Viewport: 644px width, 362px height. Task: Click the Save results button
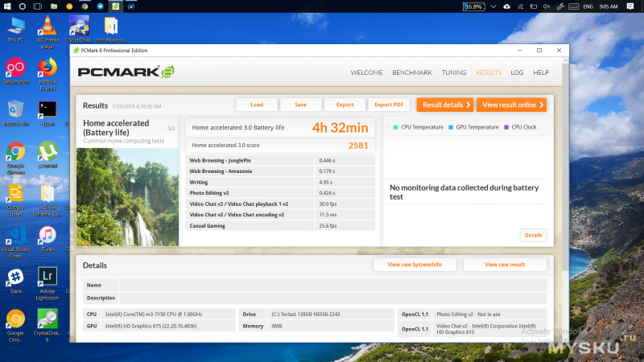[300, 105]
